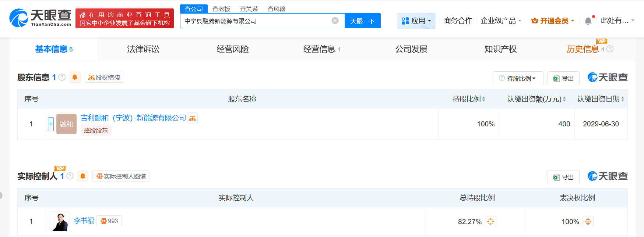Open the user account dropdown 此处有…
The height and width of the screenshot is (237, 644).
point(617,21)
